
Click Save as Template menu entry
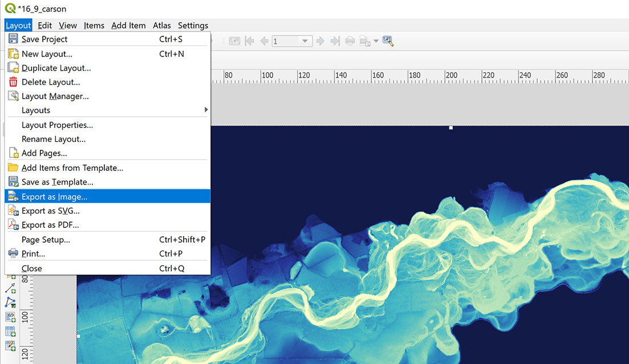(x=108, y=182)
